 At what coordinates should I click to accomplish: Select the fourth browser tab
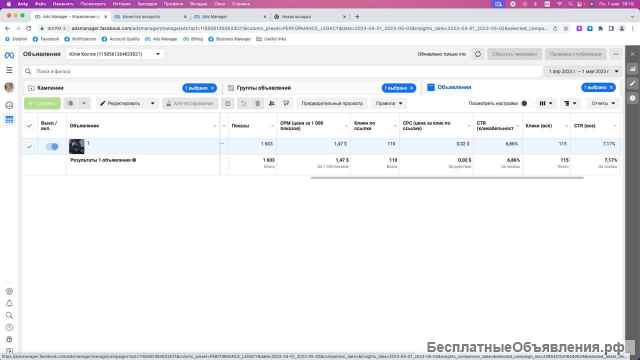(310, 17)
